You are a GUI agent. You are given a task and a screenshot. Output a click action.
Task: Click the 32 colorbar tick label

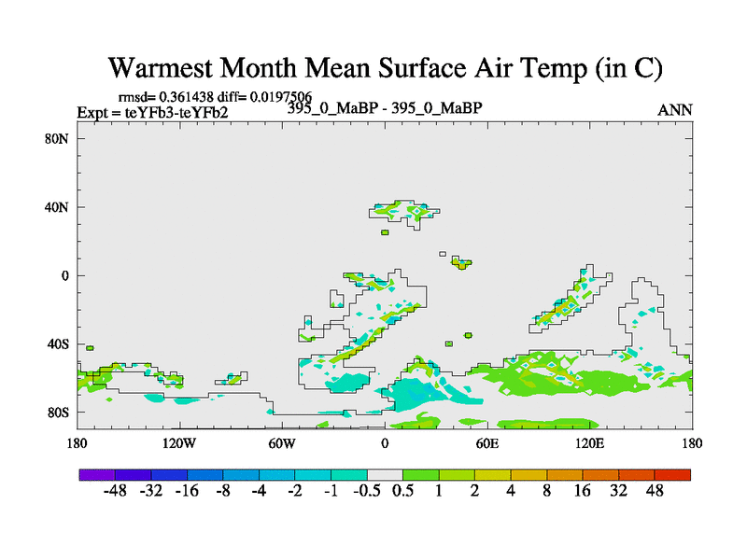618,491
